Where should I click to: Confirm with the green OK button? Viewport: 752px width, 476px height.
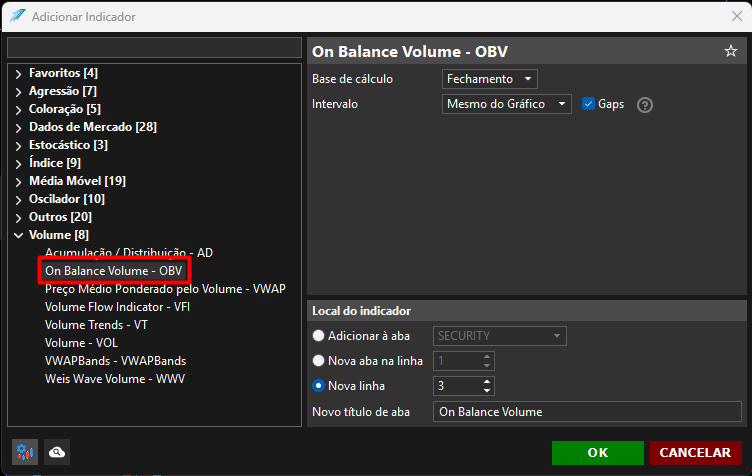[x=598, y=453]
